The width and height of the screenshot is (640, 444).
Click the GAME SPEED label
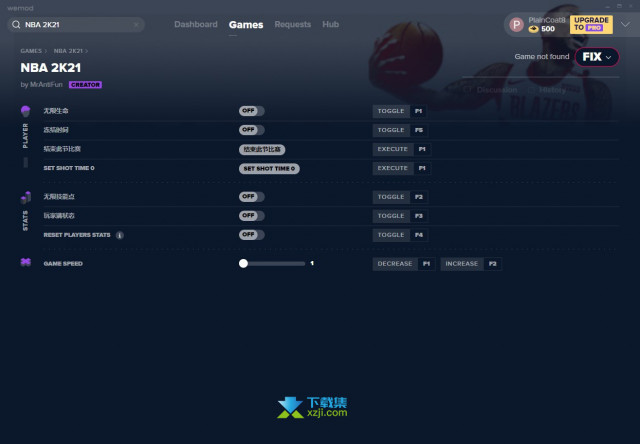pos(63,264)
